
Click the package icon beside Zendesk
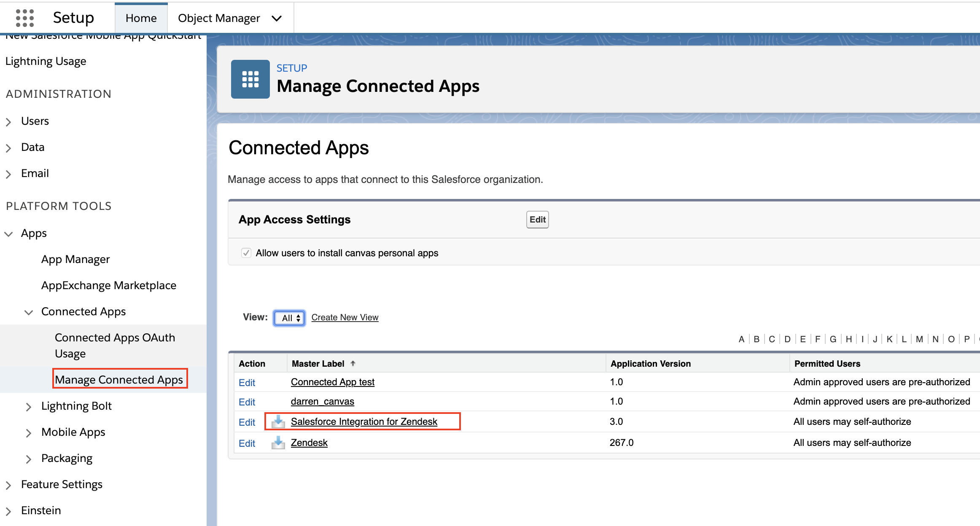[278, 443]
